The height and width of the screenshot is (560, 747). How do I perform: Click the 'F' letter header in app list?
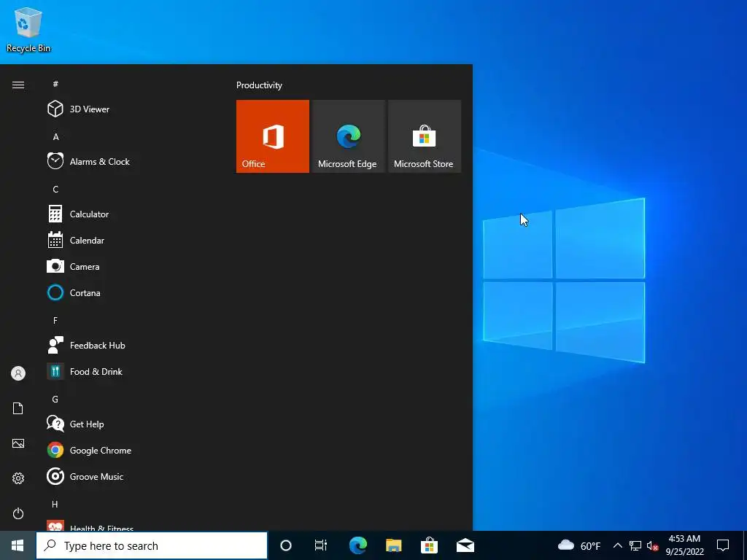click(55, 321)
